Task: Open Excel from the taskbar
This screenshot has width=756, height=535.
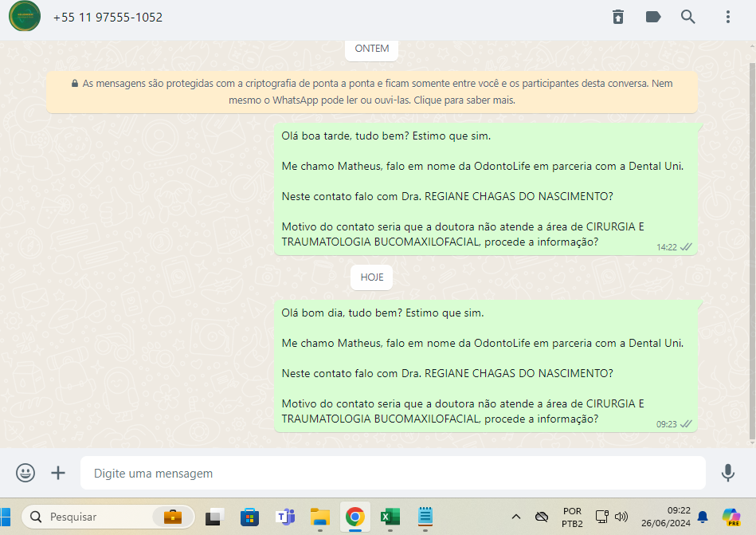Action: (x=390, y=517)
